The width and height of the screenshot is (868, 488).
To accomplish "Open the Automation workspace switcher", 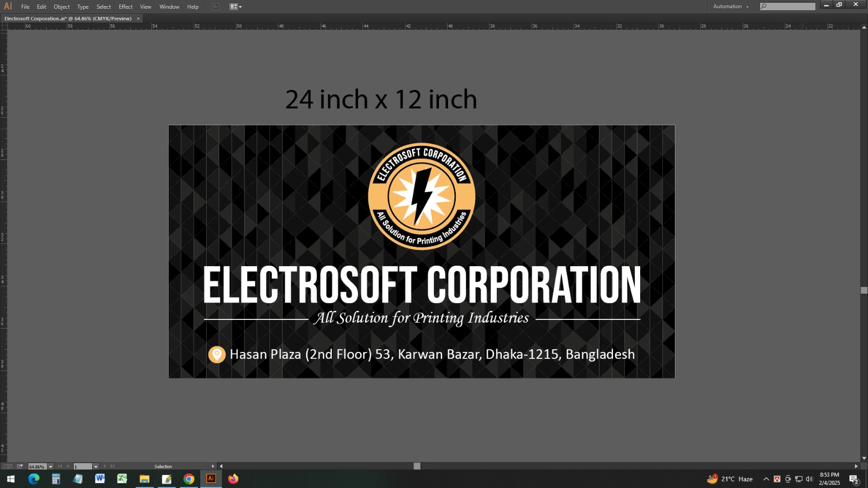I will tap(731, 7).
